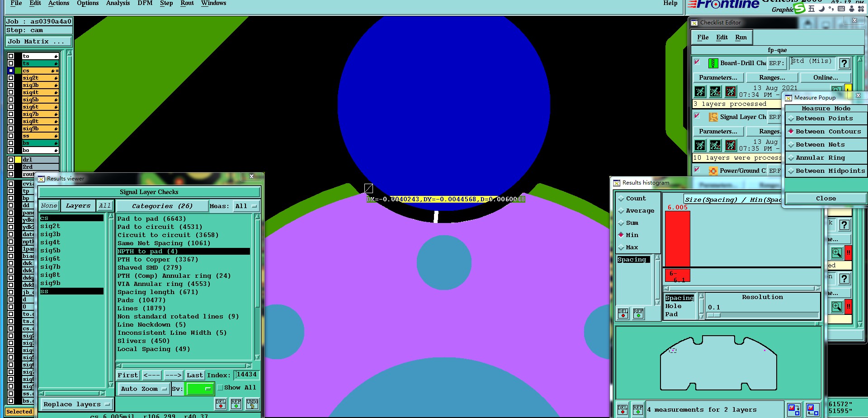The image size is (868, 418).
Task: Open the Auto Zoom dropdown
Action: pyautogui.click(x=143, y=389)
